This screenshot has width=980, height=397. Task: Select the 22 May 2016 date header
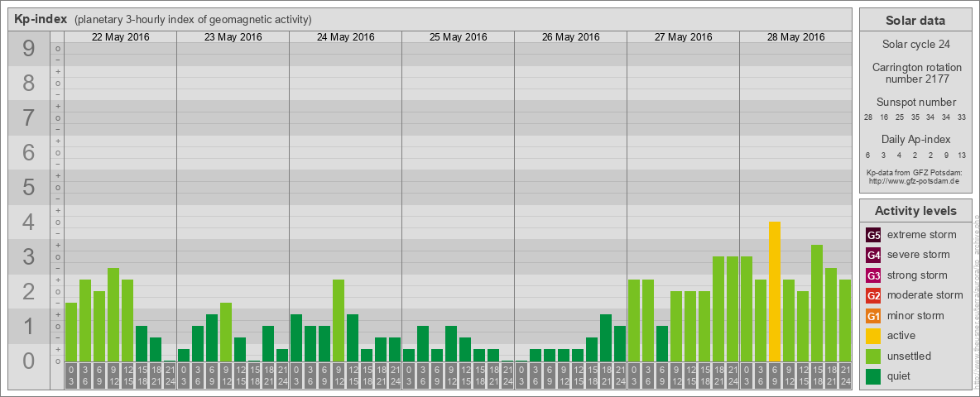coord(121,37)
